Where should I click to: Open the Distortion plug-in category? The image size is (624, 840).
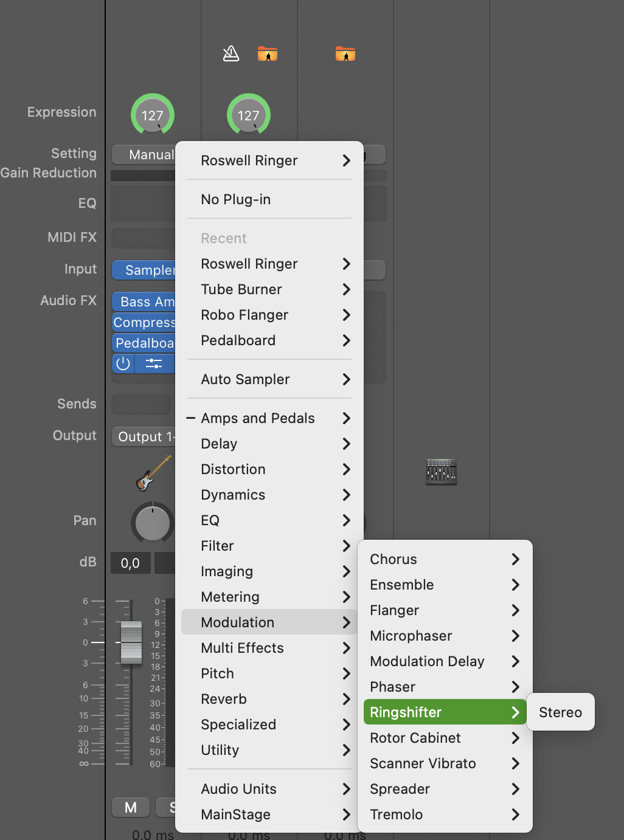(x=269, y=469)
